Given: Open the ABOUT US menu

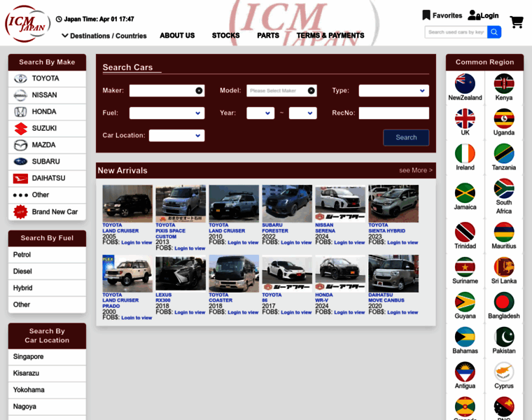Looking at the screenshot, I should point(177,35).
